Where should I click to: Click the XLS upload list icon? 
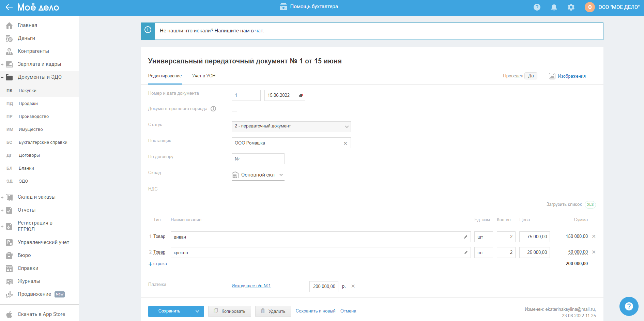tap(590, 204)
